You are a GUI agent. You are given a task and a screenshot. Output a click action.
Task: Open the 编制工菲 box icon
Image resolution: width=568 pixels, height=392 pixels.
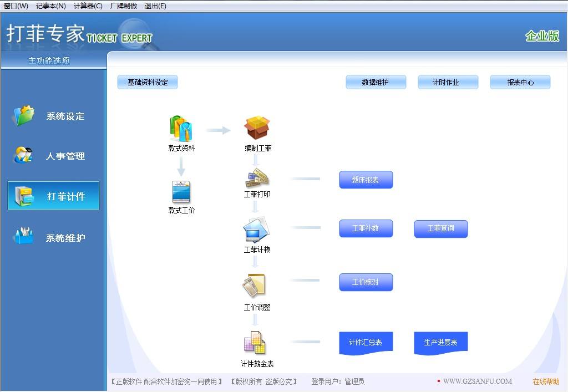pyautogui.click(x=257, y=128)
